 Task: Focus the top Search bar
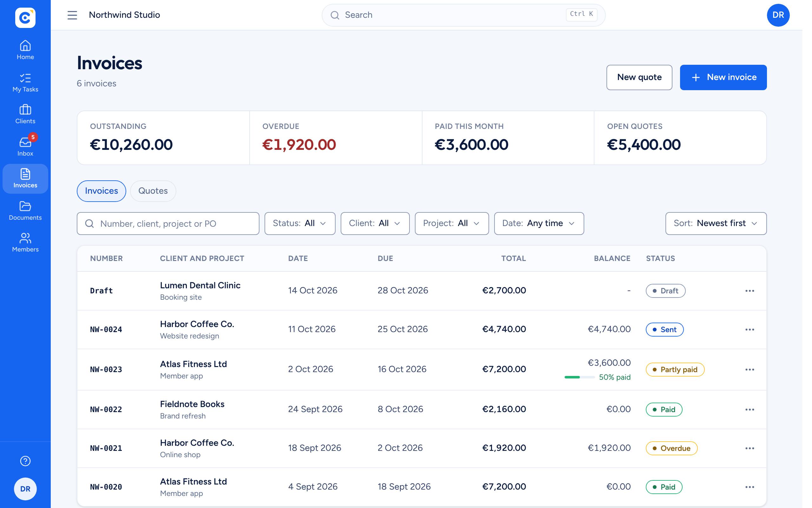tap(463, 15)
